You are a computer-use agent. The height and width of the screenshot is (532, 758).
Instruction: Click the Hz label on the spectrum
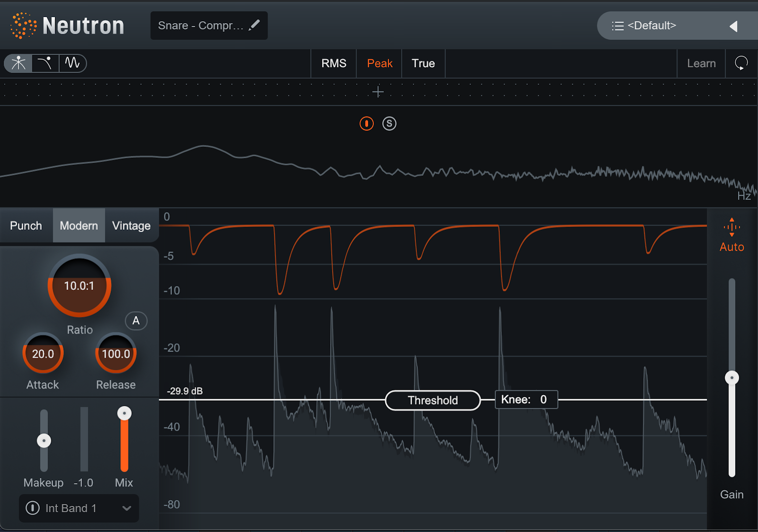click(x=744, y=196)
